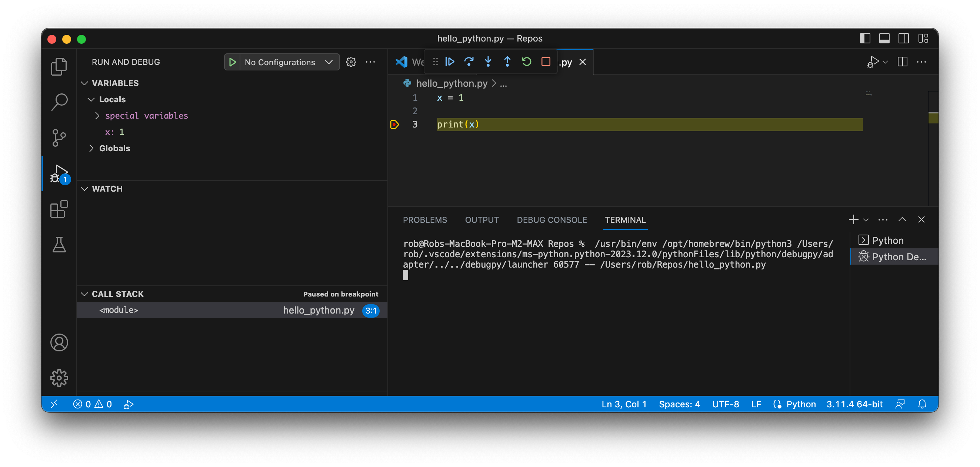
Task: Open Source Control in the activity bar
Action: click(59, 138)
